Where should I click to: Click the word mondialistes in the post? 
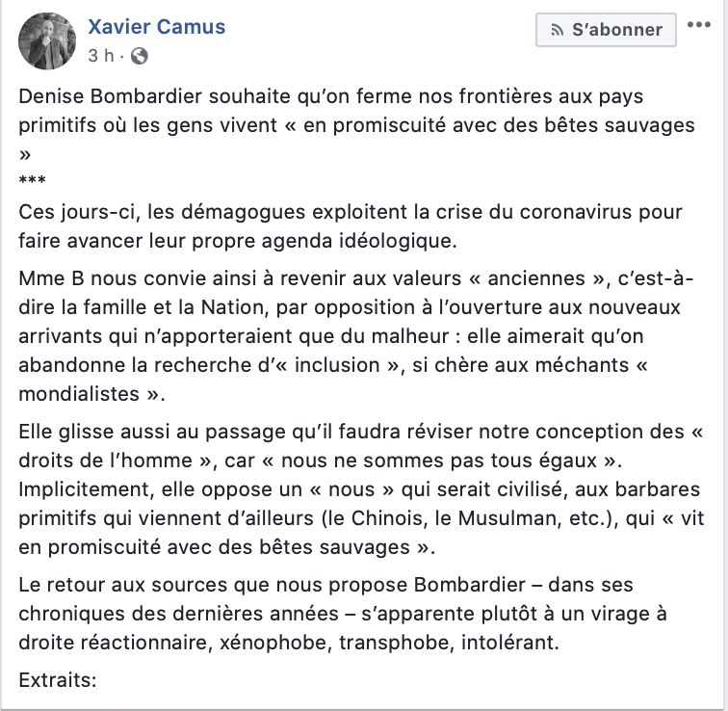(x=79, y=394)
